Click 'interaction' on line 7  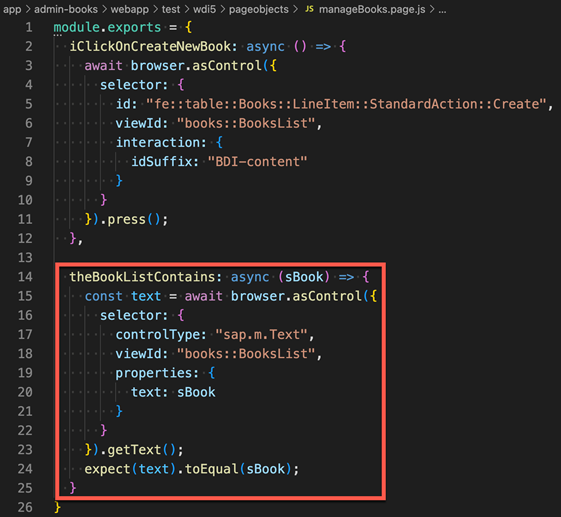(x=157, y=143)
